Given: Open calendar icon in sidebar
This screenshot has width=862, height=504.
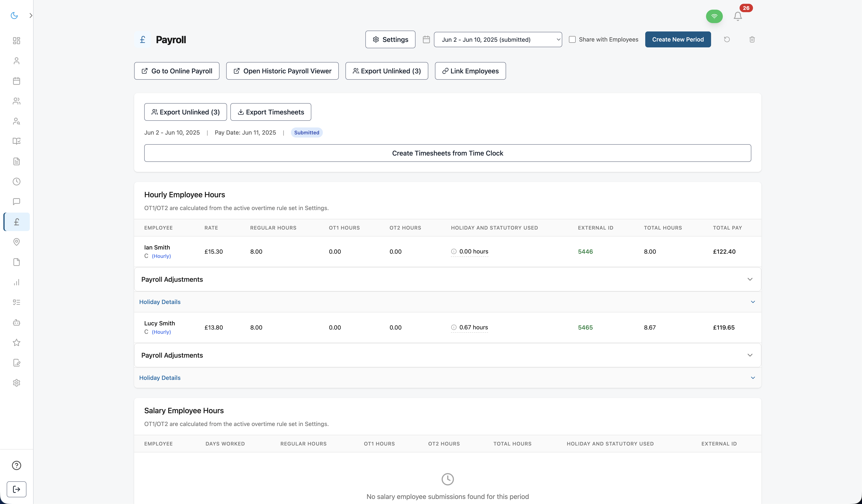Looking at the screenshot, I should (x=16, y=81).
